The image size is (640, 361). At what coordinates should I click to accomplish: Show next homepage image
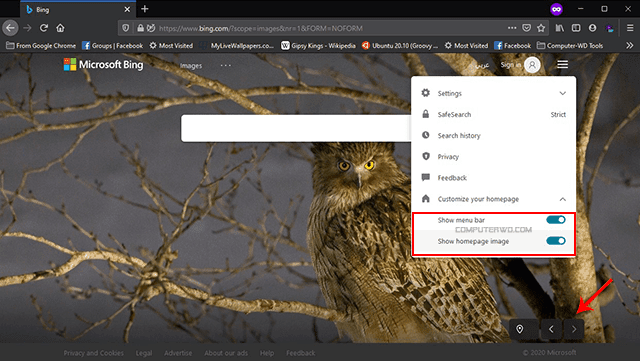pyautogui.click(x=574, y=329)
